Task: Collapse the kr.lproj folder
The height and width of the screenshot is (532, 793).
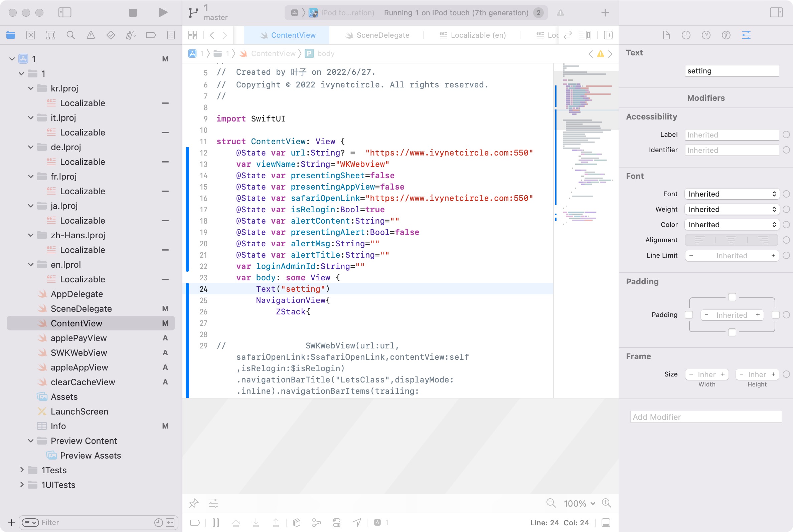Action: pos(30,88)
